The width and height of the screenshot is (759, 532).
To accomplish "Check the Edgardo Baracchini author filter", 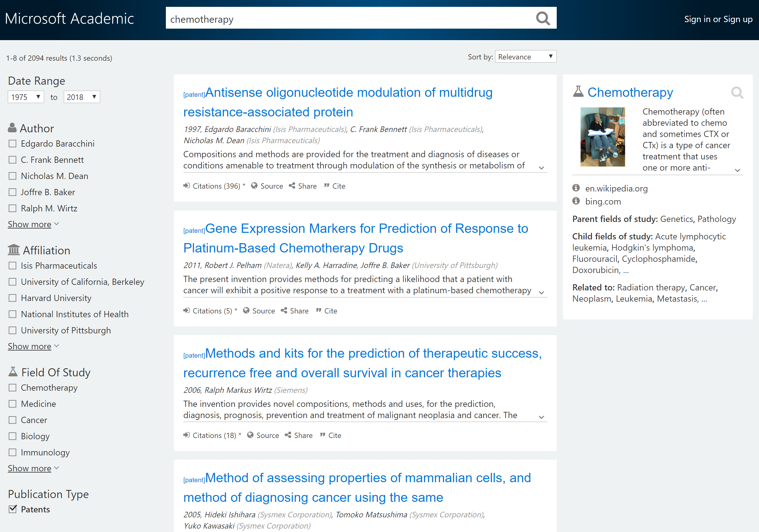I will [x=12, y=144].
